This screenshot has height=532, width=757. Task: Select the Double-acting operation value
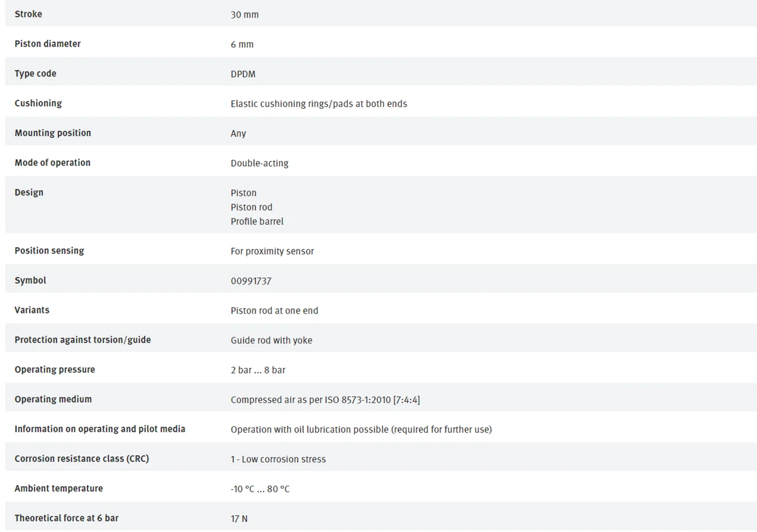click(259, 163)
